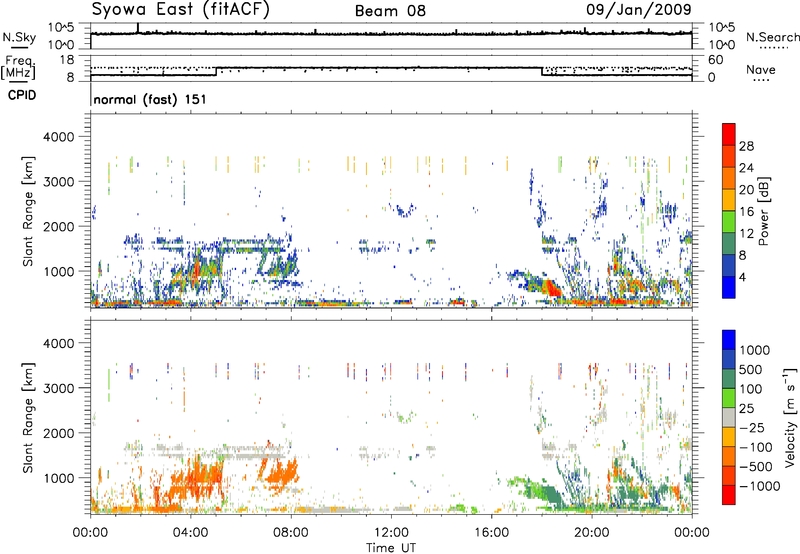800x554 pixels.
Task: Select the "Beam 08" header text
Action: (390, 11)
